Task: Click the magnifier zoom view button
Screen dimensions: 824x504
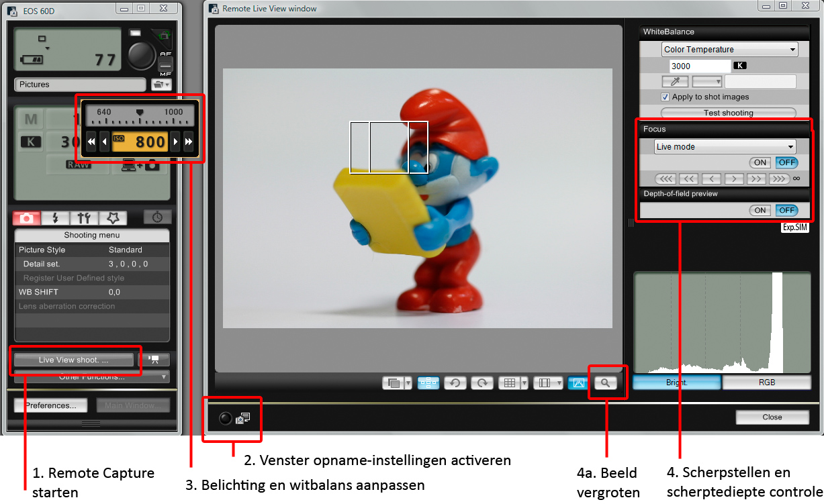Action: (606, 383)
